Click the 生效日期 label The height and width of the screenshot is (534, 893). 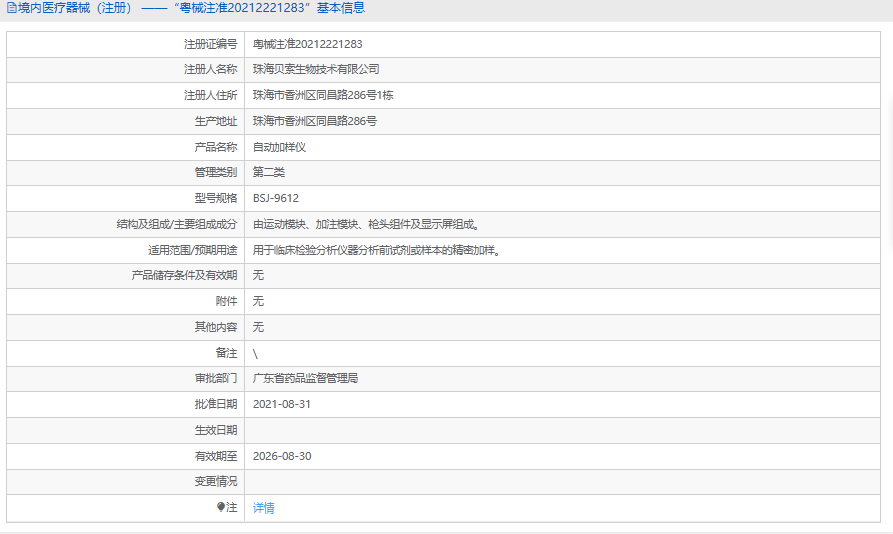tap(216, 430)
